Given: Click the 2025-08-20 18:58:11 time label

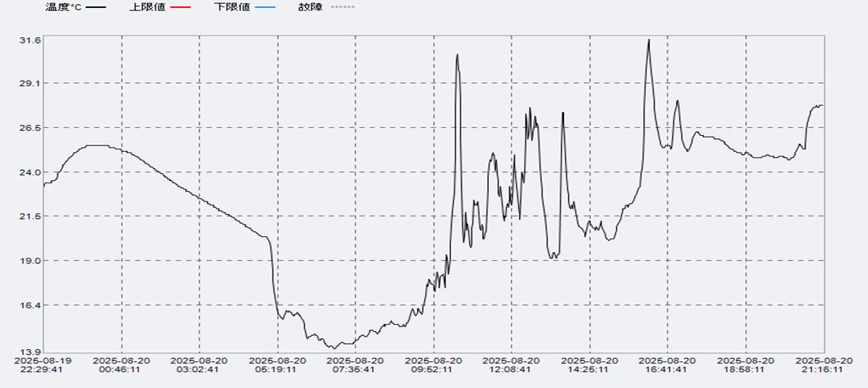Looking at the screenshot, I should [746, 365].
